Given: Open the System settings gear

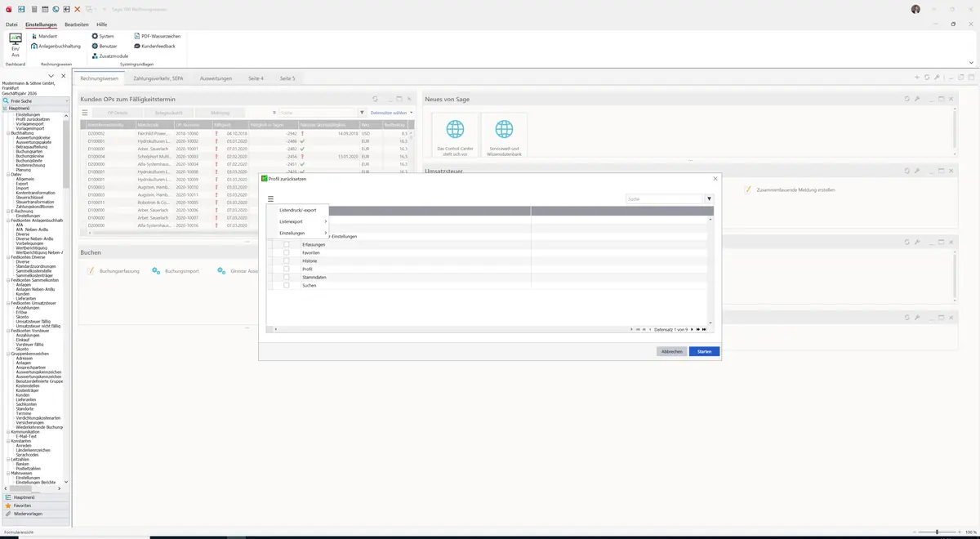Looking at the screenshot, I should pyautogui.click(x=103, y=36).
